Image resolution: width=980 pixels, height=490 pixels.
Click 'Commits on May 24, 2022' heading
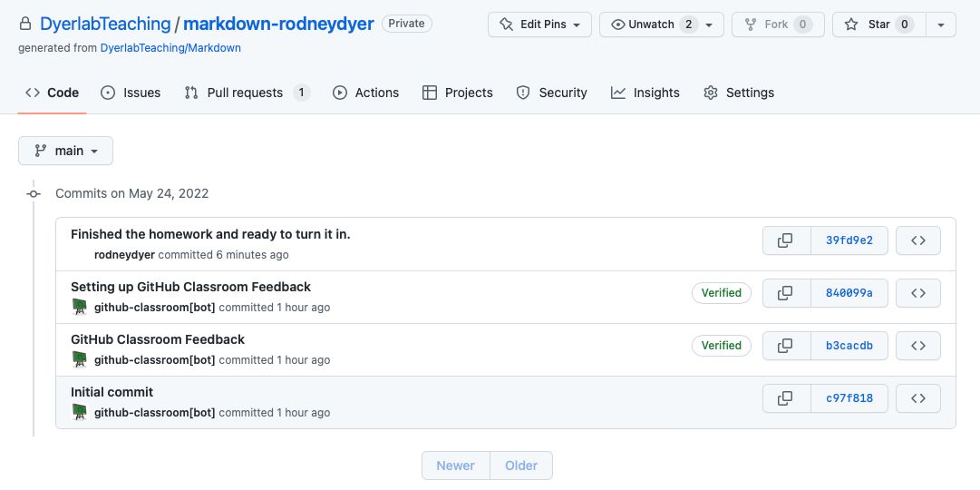click(x=131, y=193)
